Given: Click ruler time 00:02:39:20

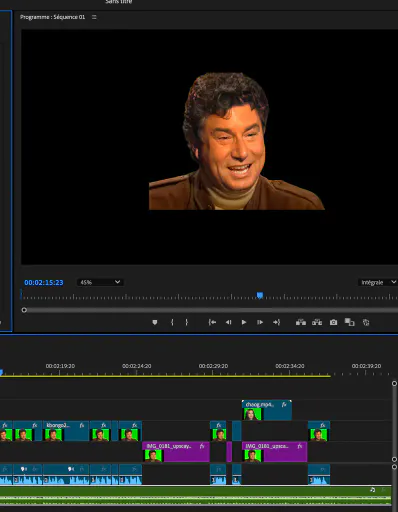Looking at the screenshot, I should point(366,366).
